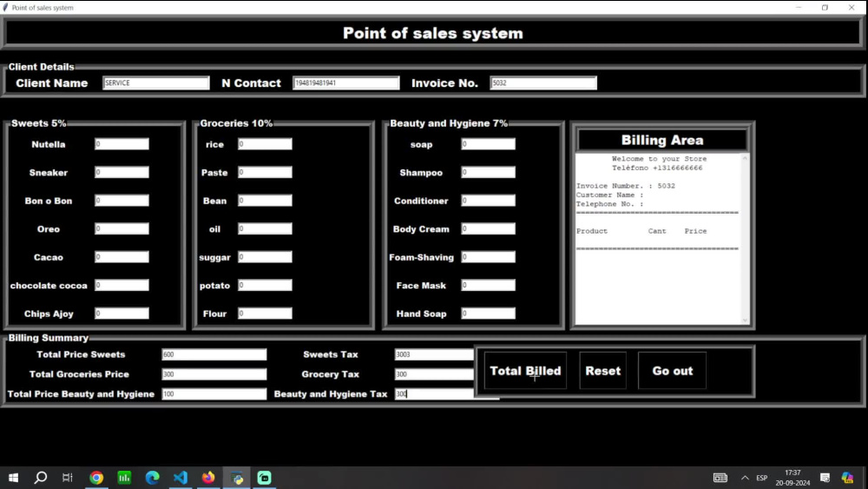Focus the Face Mask quantity field
The width and height of the screenshot is (868, 489).
(x=488, y=285)
